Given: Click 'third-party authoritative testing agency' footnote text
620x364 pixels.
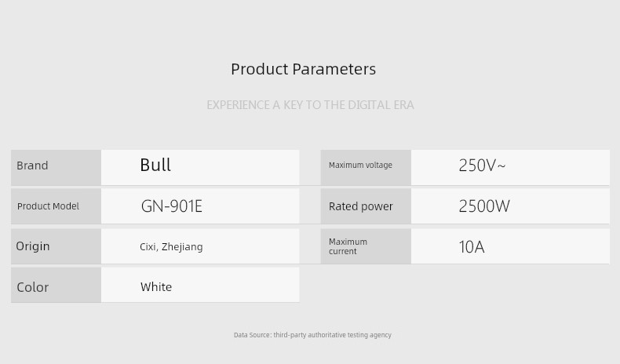Looking at the screenshot, I should click(333, 335).
